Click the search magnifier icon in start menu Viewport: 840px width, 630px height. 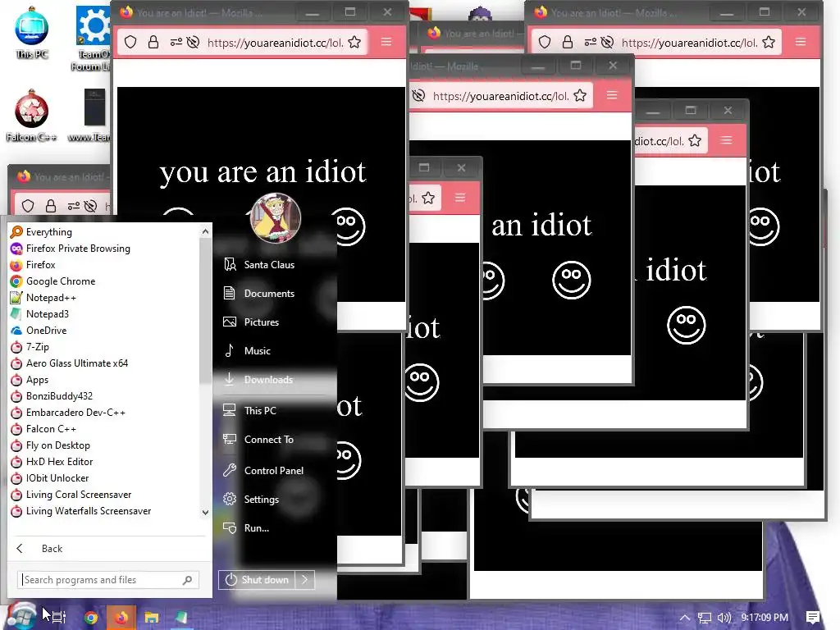pyautogui.click(x=188, y=580)
